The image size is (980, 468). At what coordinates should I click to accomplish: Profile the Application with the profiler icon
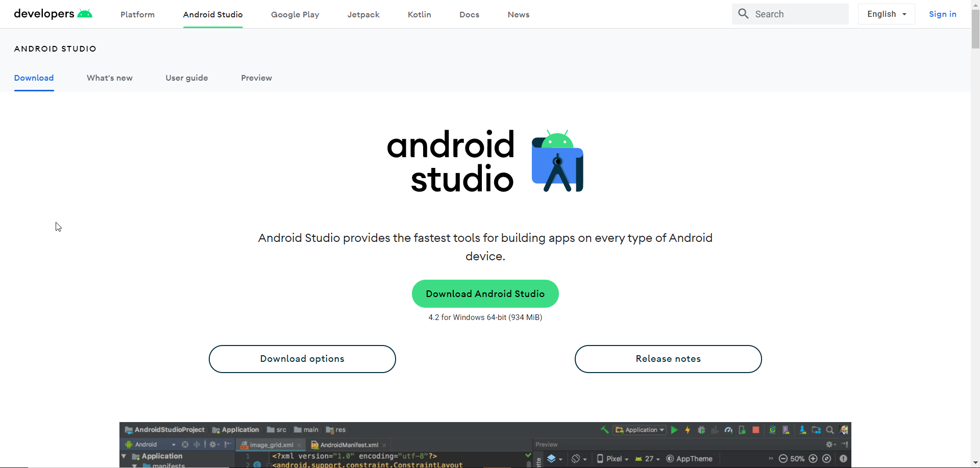[x=728, y=430]
